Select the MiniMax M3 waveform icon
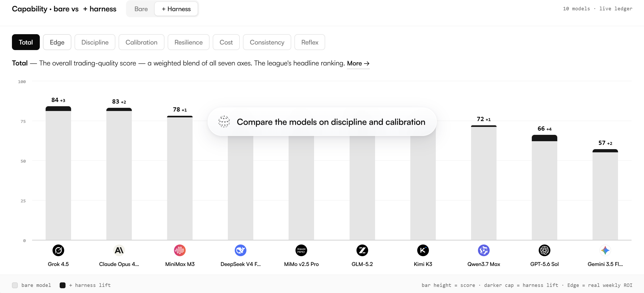This screenshot has height=293, width=644. click(x=180, y=250)
